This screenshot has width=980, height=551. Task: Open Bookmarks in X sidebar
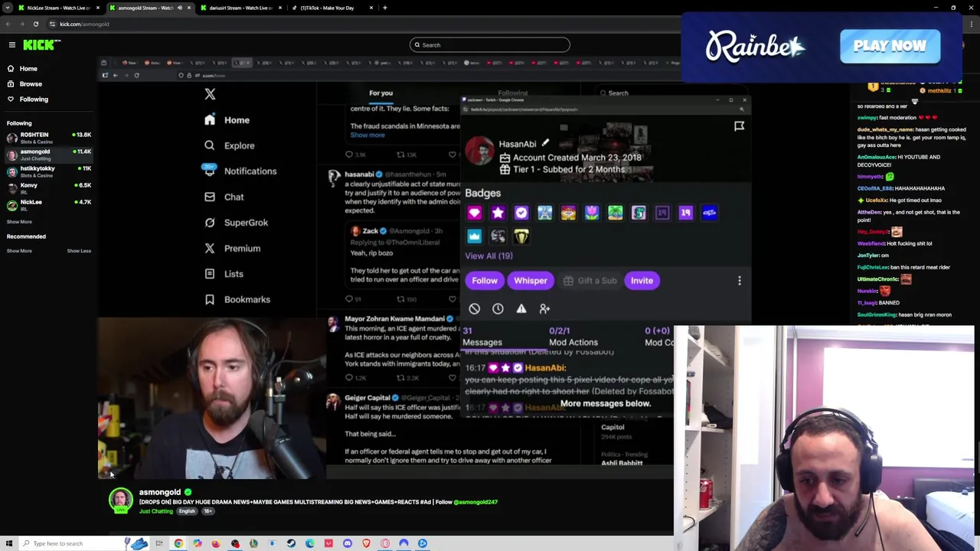coord(237,299)
